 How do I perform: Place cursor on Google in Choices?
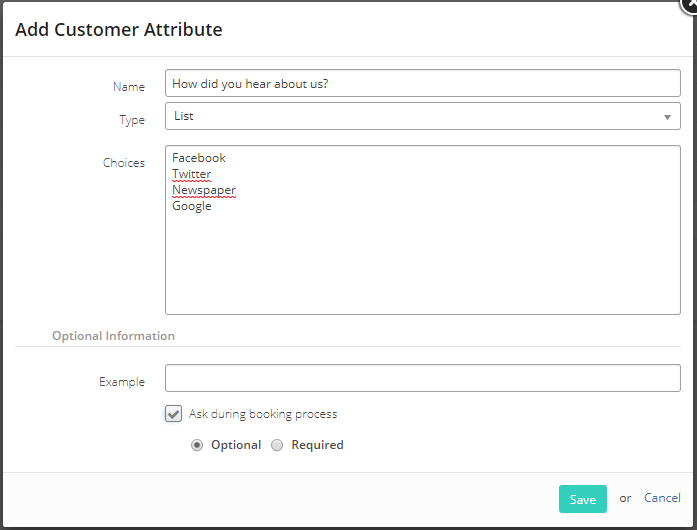coord(192,206)
